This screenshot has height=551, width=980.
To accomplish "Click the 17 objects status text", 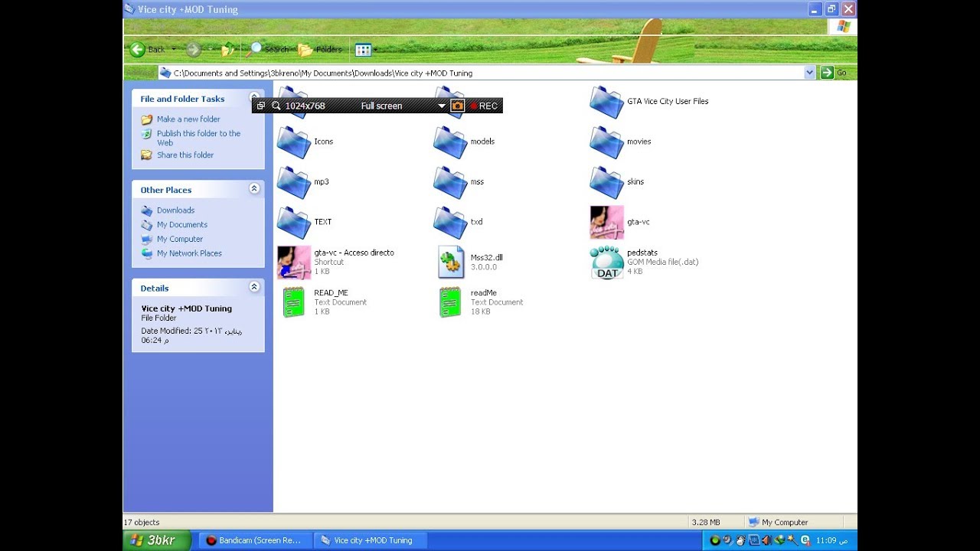I will [142, 523].
